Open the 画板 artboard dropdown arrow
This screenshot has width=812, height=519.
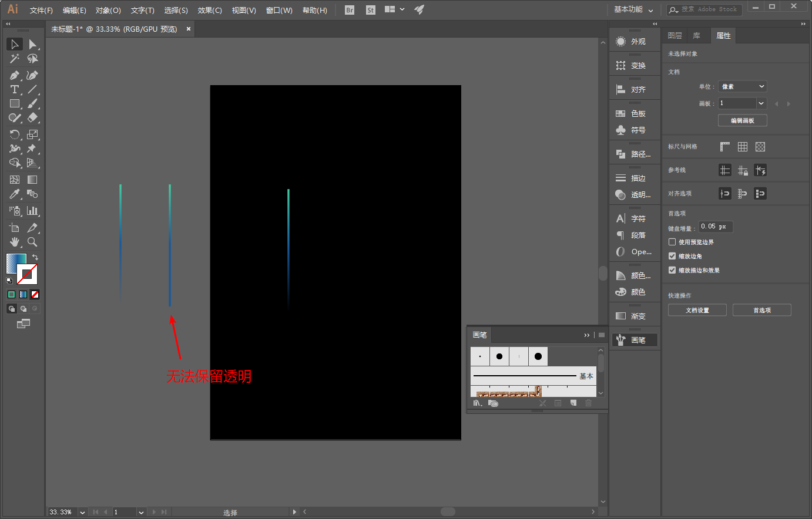[761, 103]
